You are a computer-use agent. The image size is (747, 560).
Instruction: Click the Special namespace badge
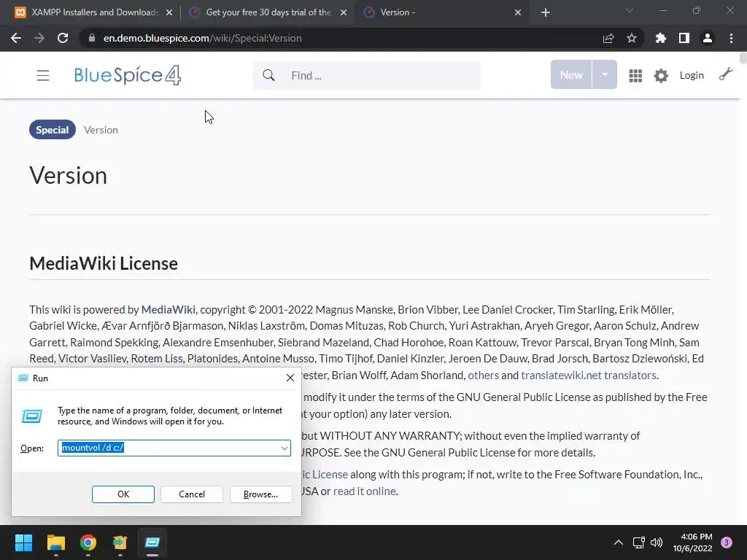click(x=53, y=130)
